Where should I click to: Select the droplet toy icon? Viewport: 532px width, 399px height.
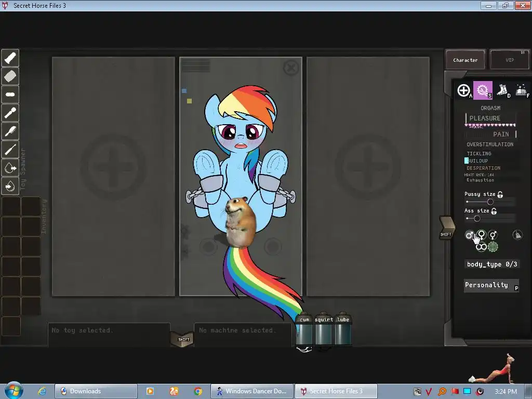10,187
